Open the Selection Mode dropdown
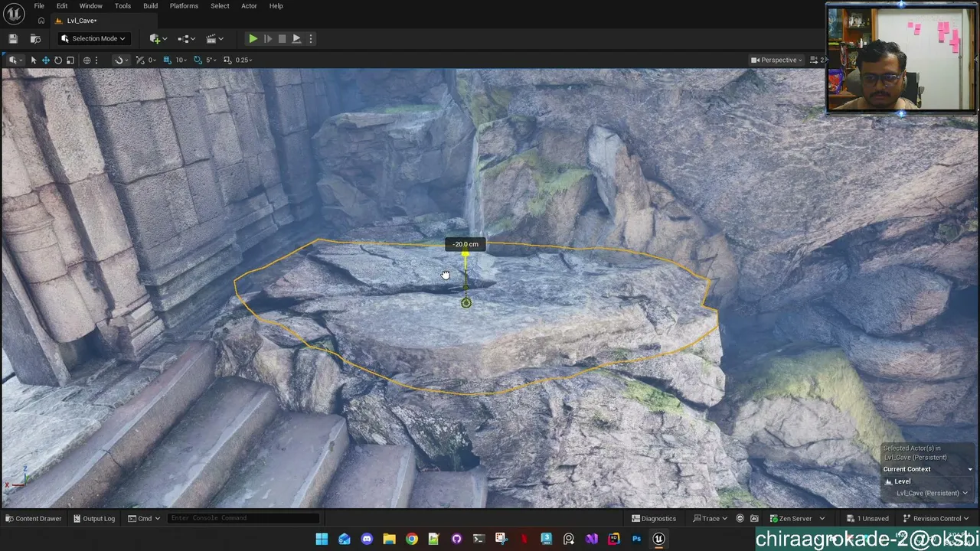The height and width of the screenshot is (551, 980). [x=93, y=38]
